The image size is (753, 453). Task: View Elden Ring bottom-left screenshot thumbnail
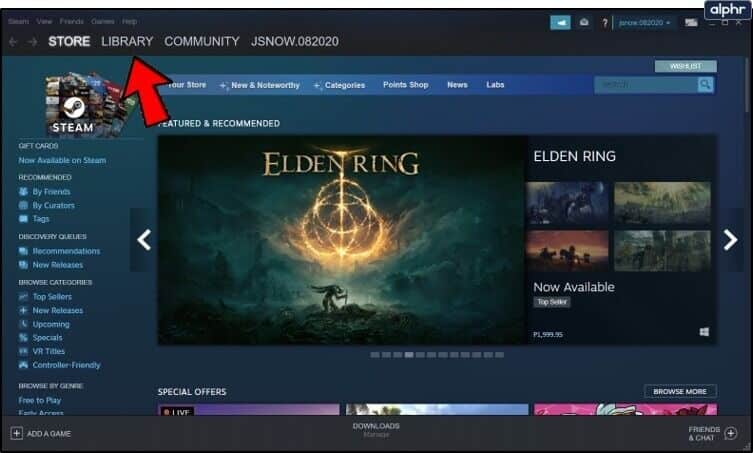coord(567,251)
